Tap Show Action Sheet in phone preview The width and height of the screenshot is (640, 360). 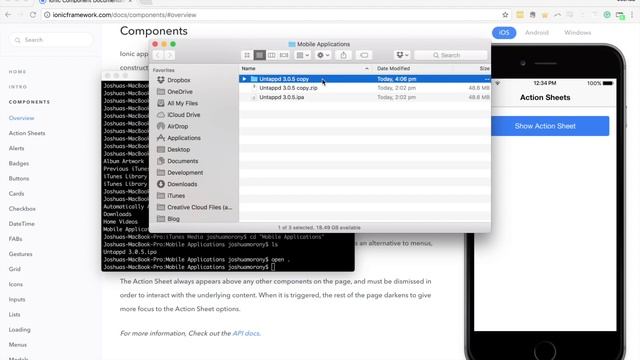550,126
